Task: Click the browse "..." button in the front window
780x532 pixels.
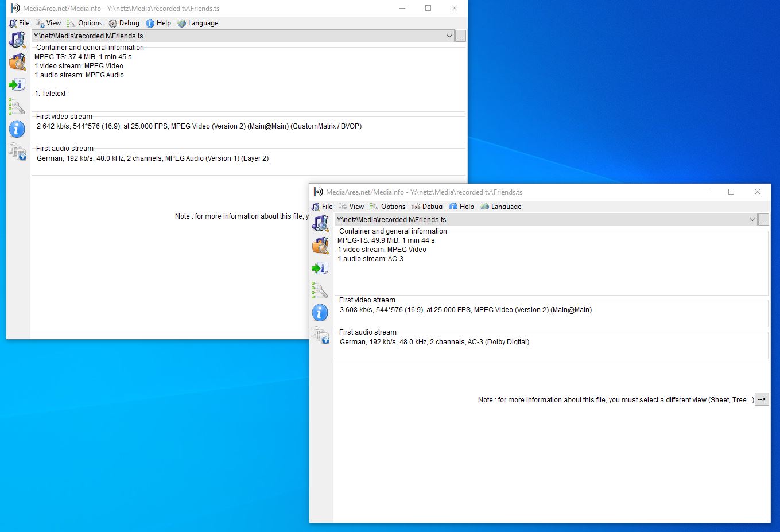Action: point(763,220)
